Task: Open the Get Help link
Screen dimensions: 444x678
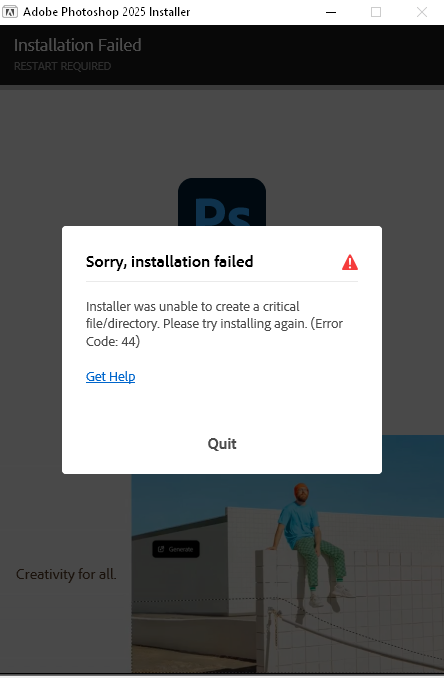Action: click(x=111, y=377)
